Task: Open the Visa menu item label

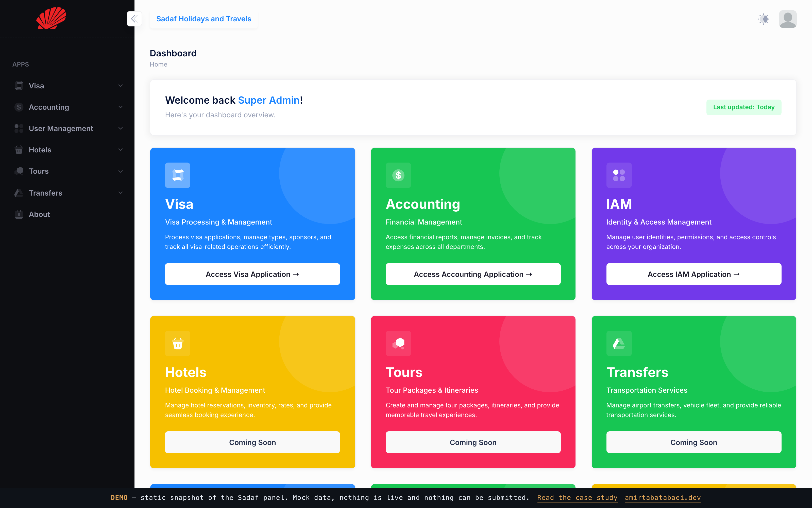Action: coord(36,86)
